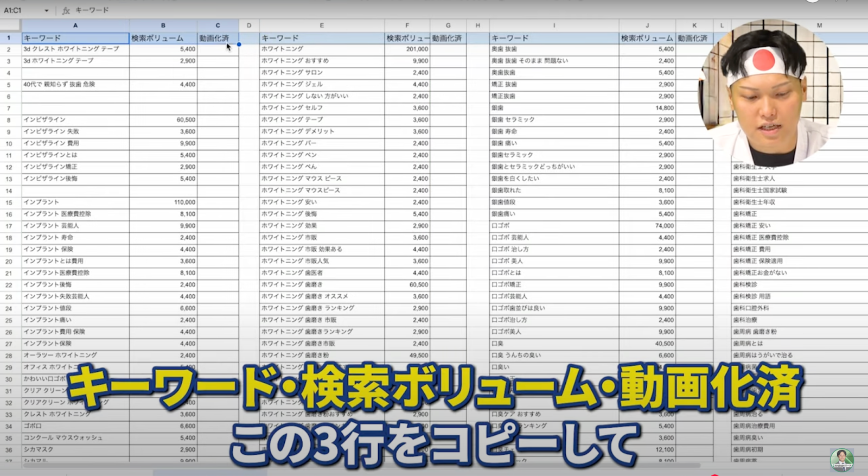
Task: Click the select-all corner box
Action: pyautogui.click(x=10, y=26)
